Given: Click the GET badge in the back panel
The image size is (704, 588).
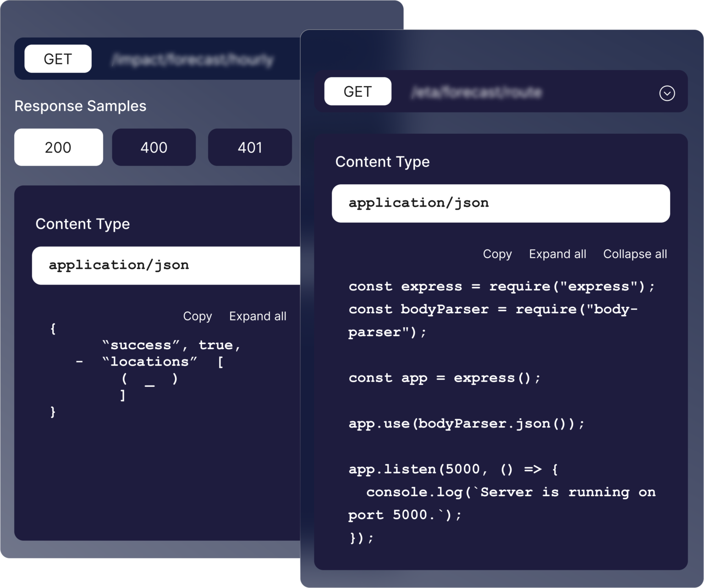Looking at the screenshot, I should (x=58, y=59).
